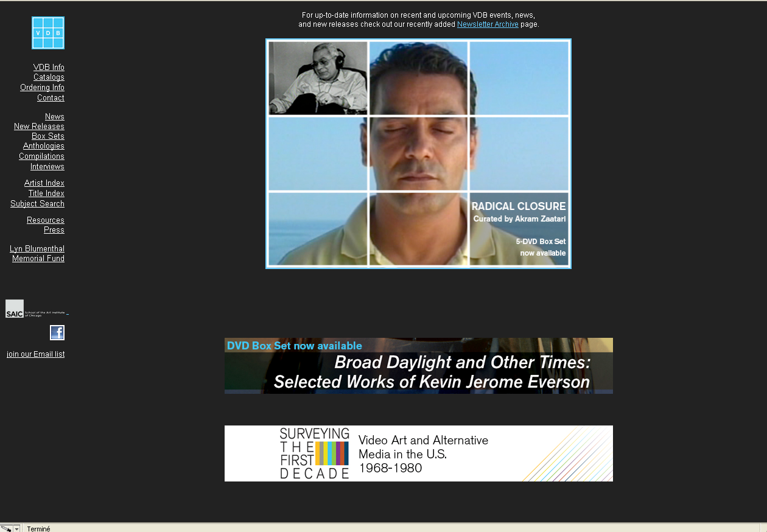767x532 pixels.
Task: Browse New Releases
Action: 39,127
